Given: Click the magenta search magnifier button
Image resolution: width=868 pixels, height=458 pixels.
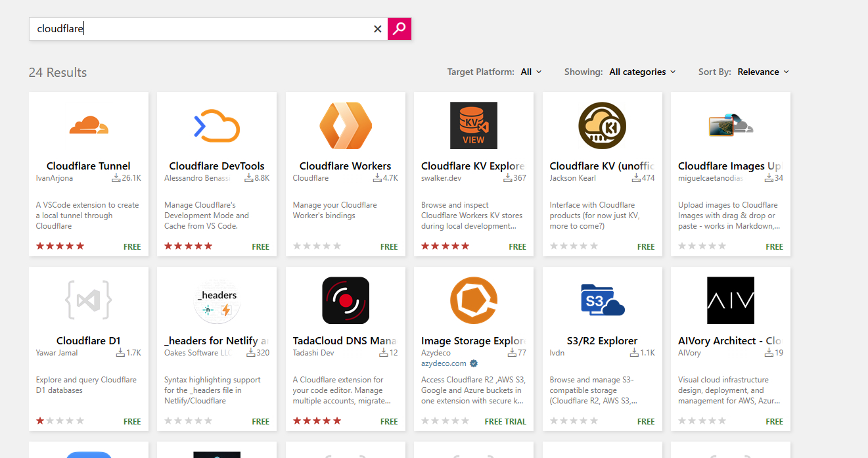Looking at the screenshot, I should point(400,28).
